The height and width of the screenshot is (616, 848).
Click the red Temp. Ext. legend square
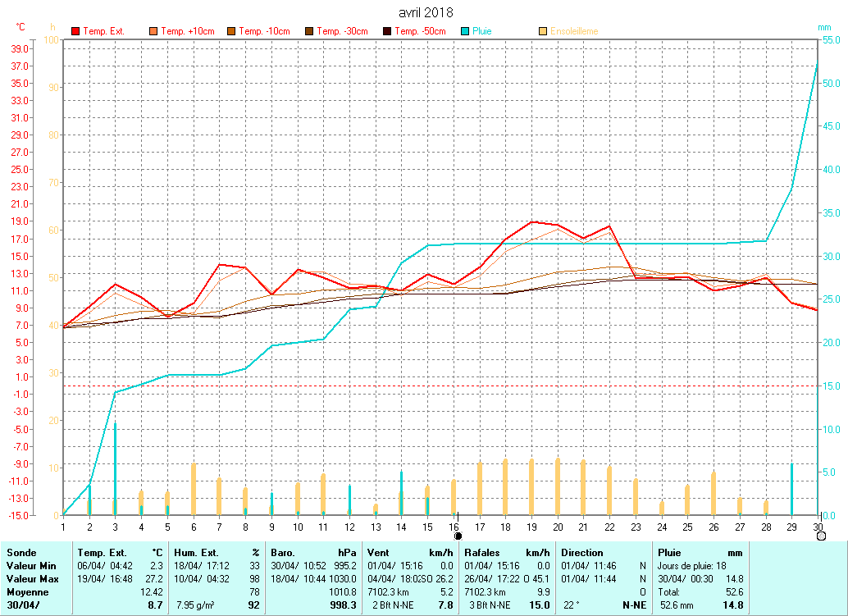coord(76,31)
